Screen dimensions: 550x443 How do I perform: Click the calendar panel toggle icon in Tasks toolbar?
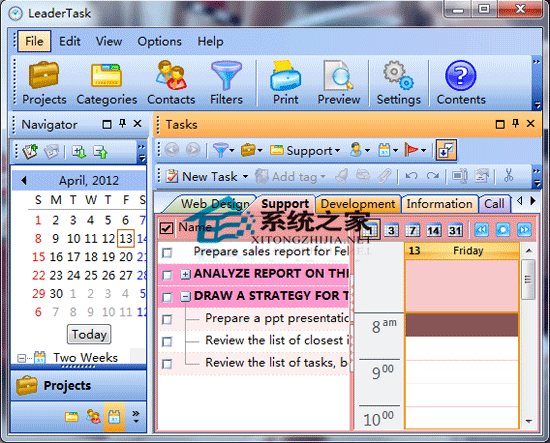[x=446, y=150]
